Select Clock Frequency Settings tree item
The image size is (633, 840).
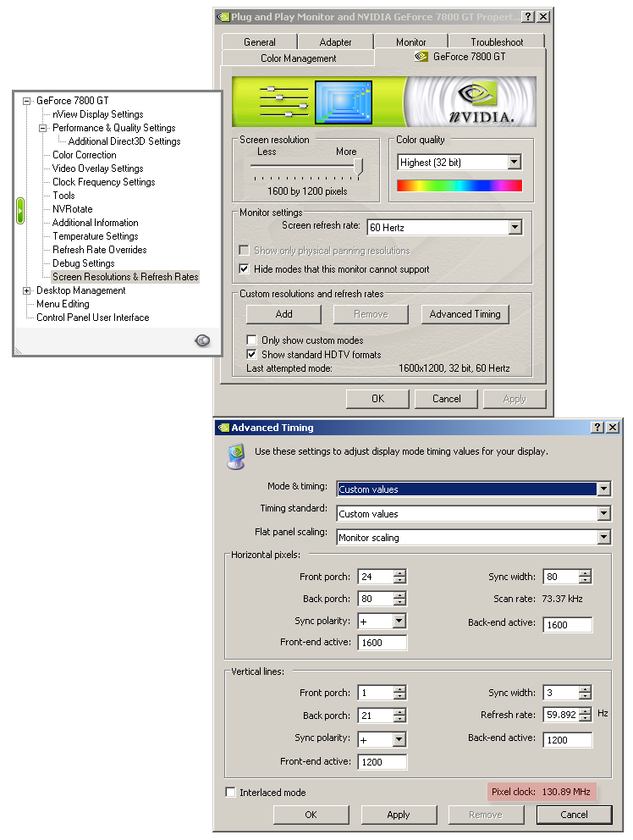pyautogui.click(x=104, y=182)
